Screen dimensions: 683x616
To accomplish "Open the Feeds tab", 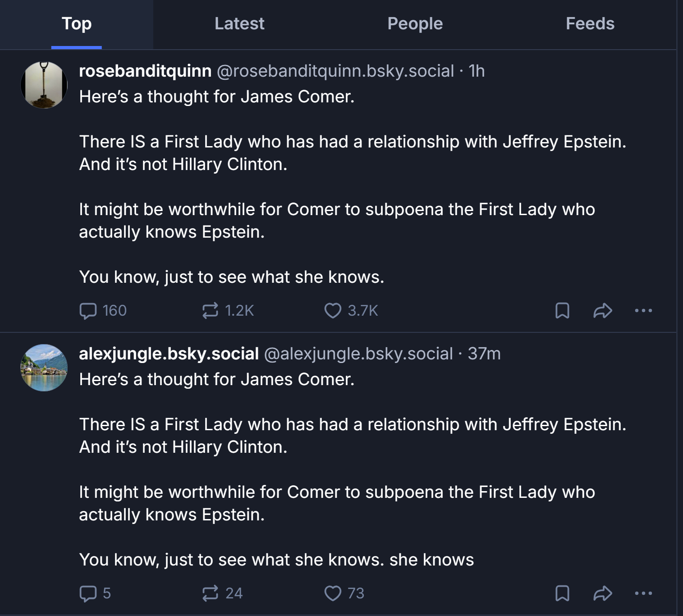I will [x=590, y=24].
